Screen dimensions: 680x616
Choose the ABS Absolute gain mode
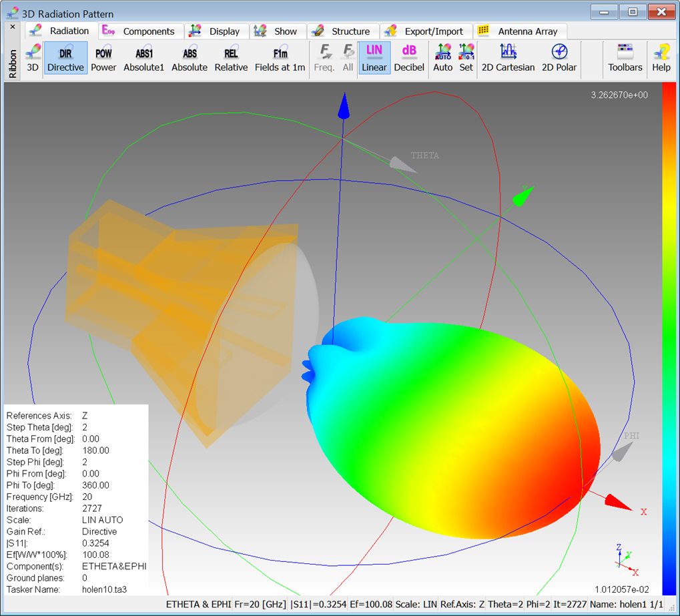(x=190, y=59)
